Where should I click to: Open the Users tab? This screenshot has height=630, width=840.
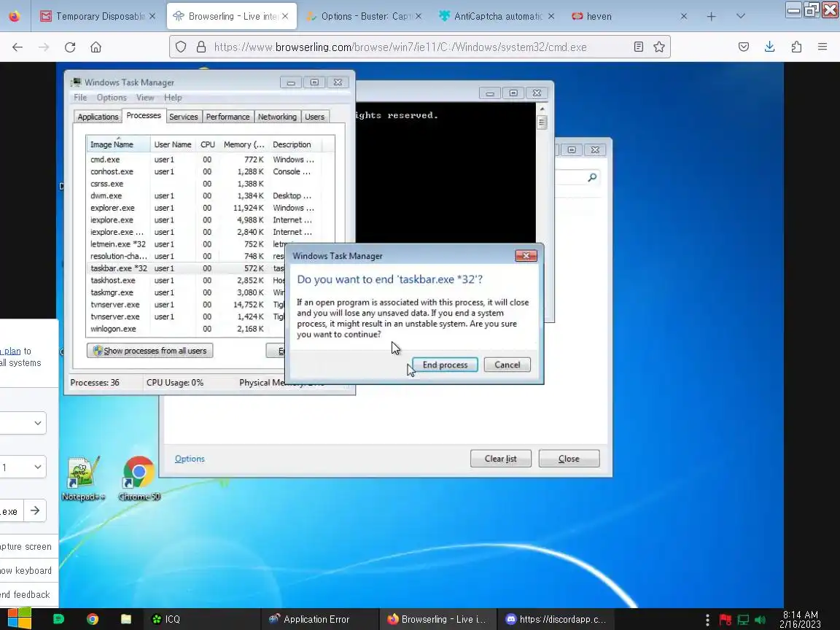coord(314,117)
